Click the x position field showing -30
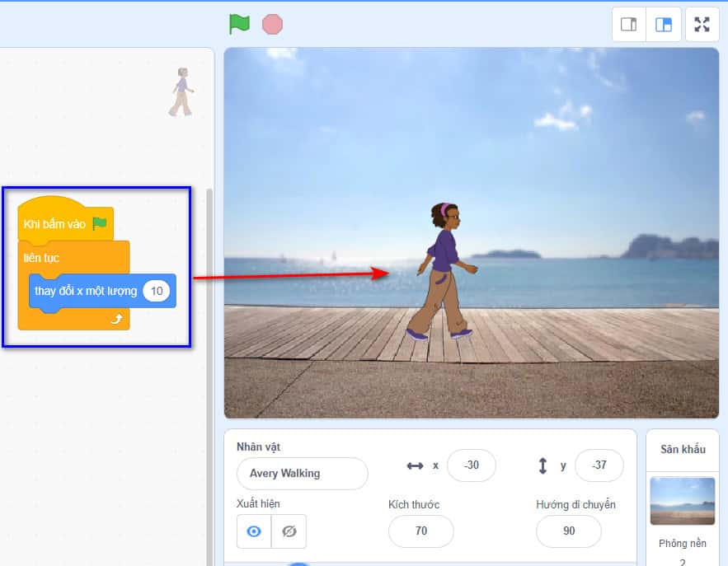This screenshot has height=566, width=728. [x=471, y=465]
